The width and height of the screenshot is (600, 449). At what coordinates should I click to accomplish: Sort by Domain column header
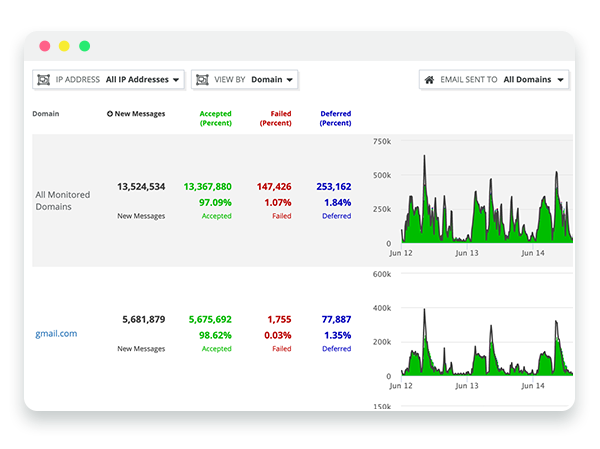pyautogui.click(x=45, y=114)
